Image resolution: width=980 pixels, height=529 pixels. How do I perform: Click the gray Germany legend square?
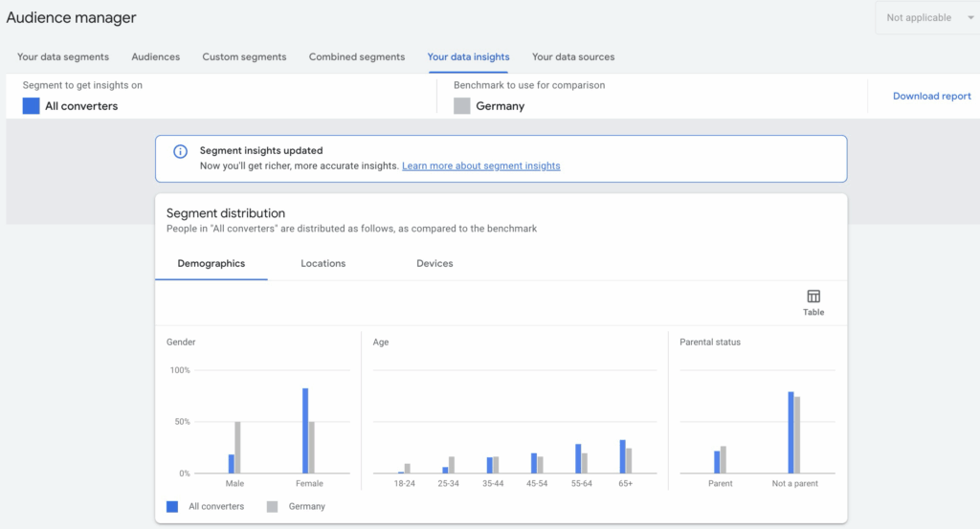pos(272,506)
